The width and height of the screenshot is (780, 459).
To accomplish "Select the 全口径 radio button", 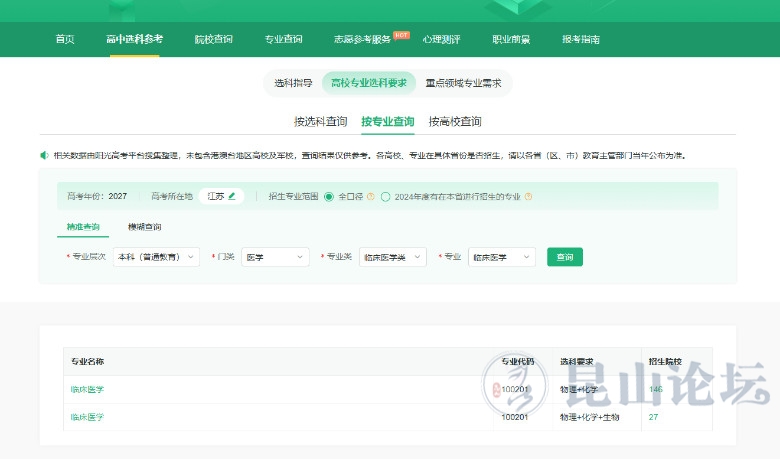I will pos(329,196).
